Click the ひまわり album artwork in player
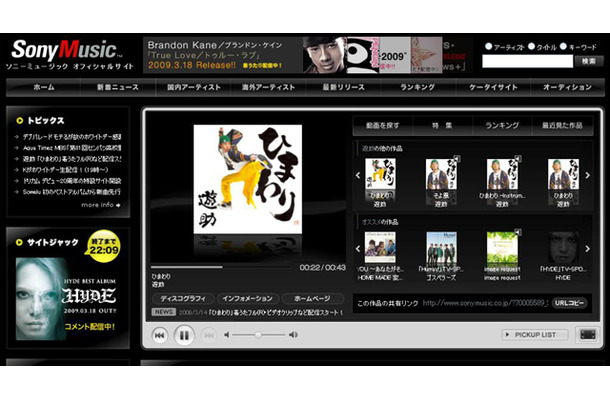 [248, 179]
